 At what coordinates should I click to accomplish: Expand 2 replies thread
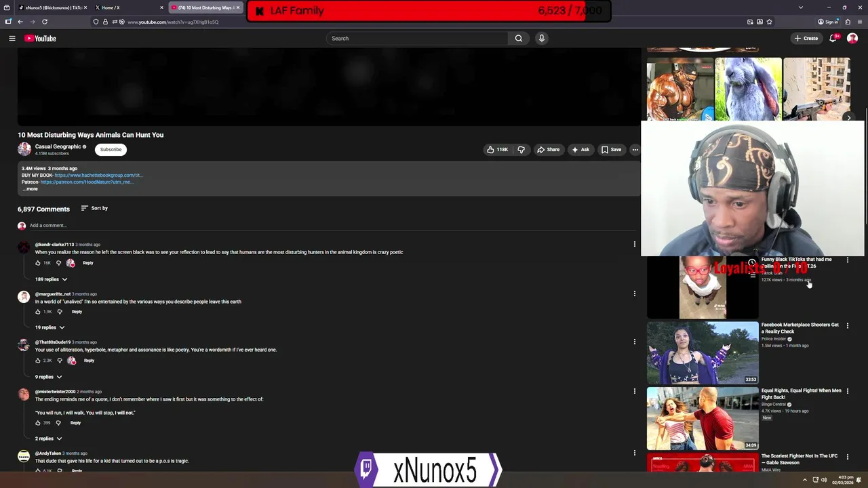pyautogui.click(x=49, y=439)
